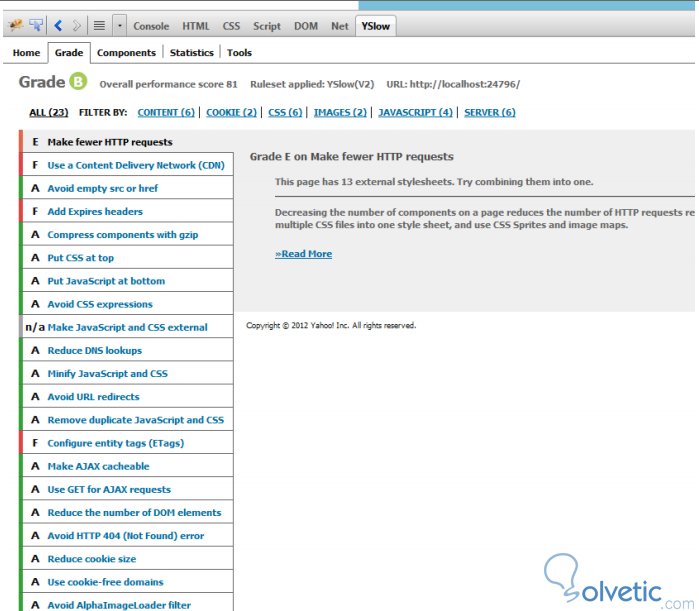Click the Copyright 2012 Yahoo! Inc. text
Screen dimensions: 699x611
[331, 325]
